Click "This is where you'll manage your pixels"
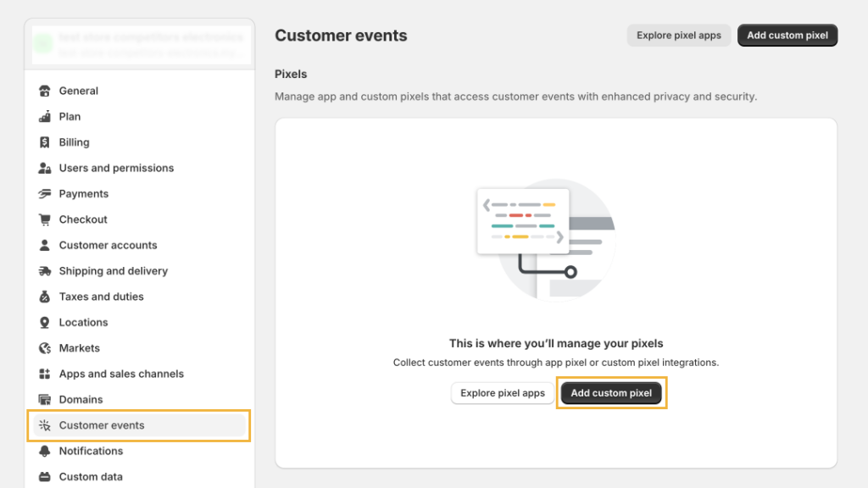The image size is (868, 488). coord(556,344)
